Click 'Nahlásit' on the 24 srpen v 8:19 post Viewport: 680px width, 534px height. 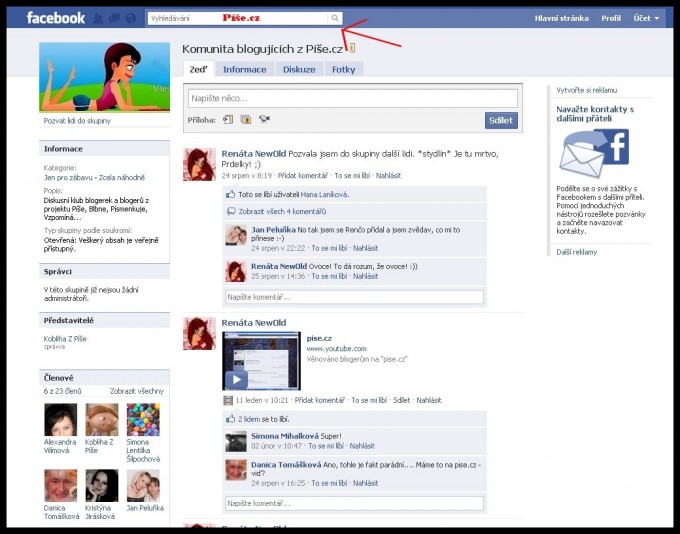coord(388,176)
